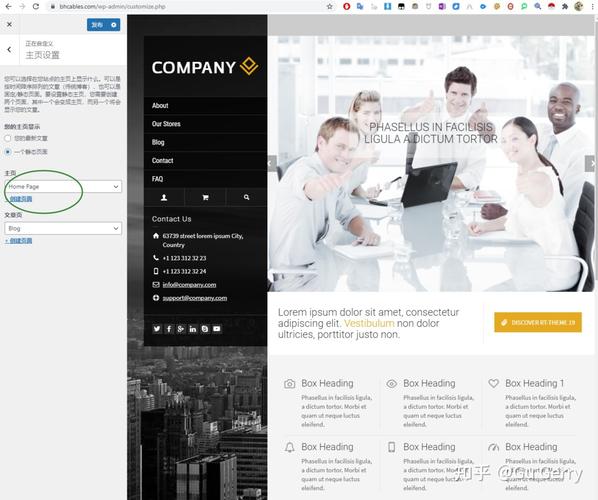Open the Facebook social icon
This screenshot has height=500, width=598.
[169, 329]
